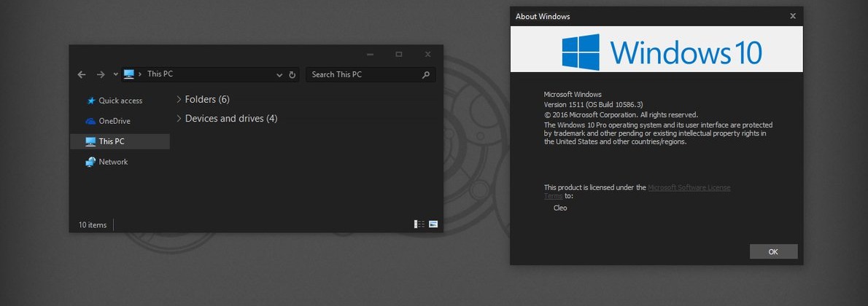
Task: Click the About Windows title bar text
Action: [543, 17]
